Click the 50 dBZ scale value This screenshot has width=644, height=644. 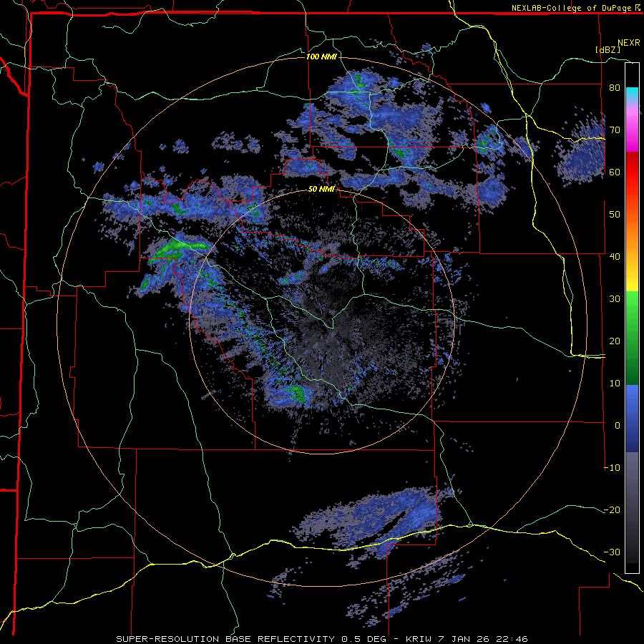615,215
